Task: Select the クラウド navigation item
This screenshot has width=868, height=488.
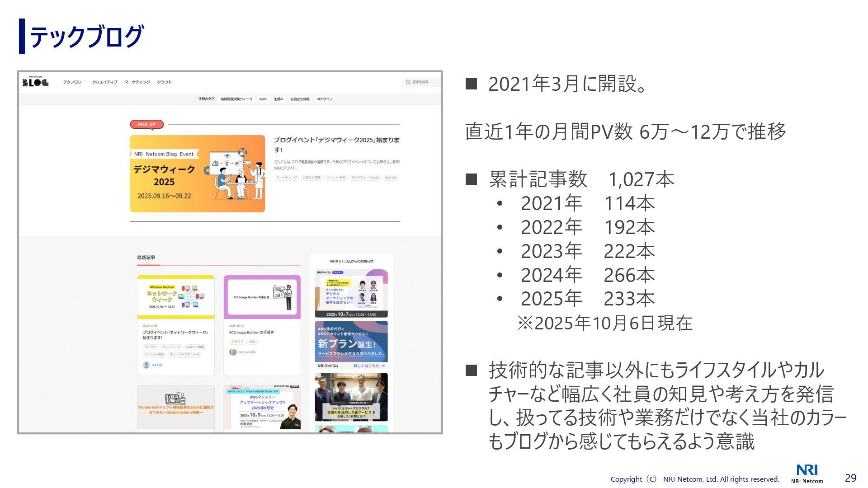Action: (x=164, y=82)
